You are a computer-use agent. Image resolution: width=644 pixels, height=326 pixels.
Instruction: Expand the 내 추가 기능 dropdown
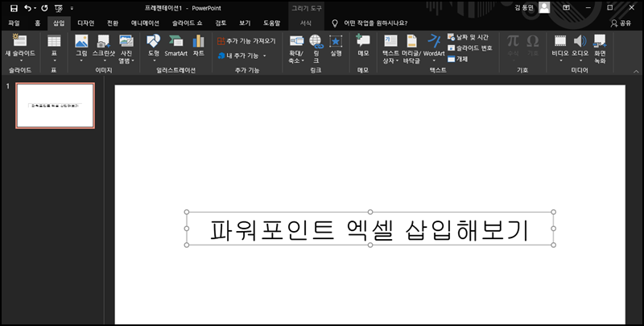point(265,56)
